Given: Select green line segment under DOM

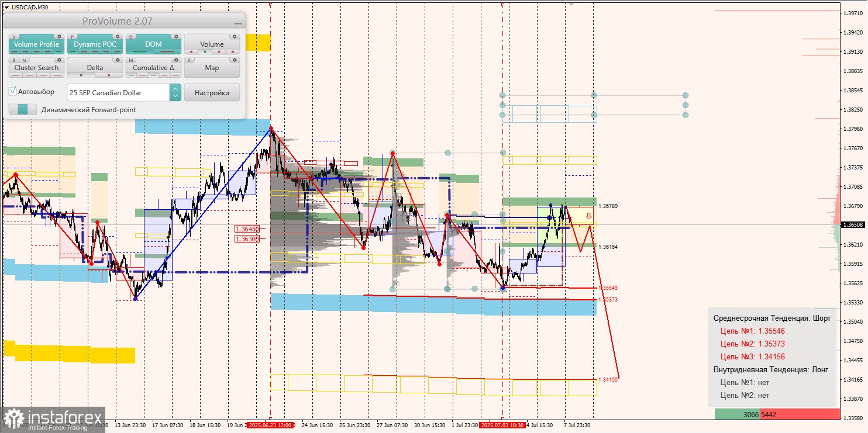Looking at the screenshot, I should click(139, 52).
